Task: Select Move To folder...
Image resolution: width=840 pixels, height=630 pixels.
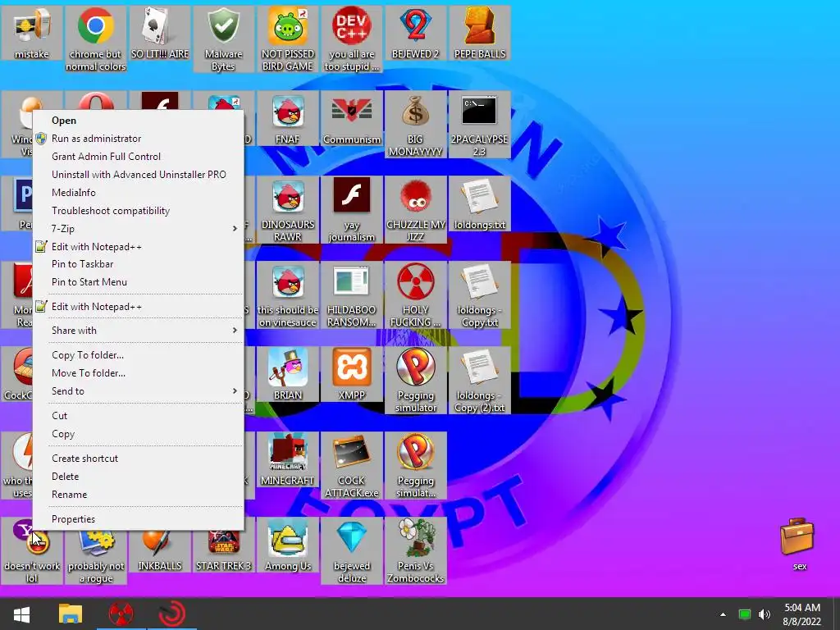Action: (138, 373)
